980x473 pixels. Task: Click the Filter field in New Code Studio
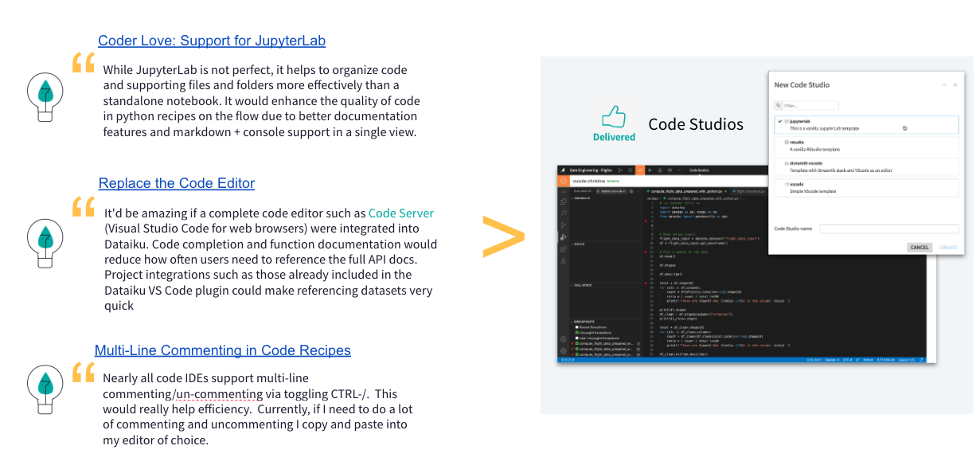coord(810,105)
